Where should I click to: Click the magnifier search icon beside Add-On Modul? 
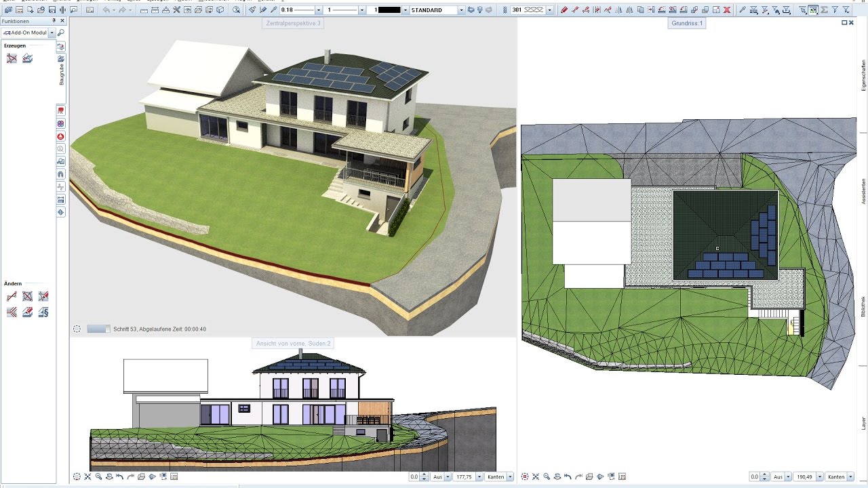tap(61, 33)
